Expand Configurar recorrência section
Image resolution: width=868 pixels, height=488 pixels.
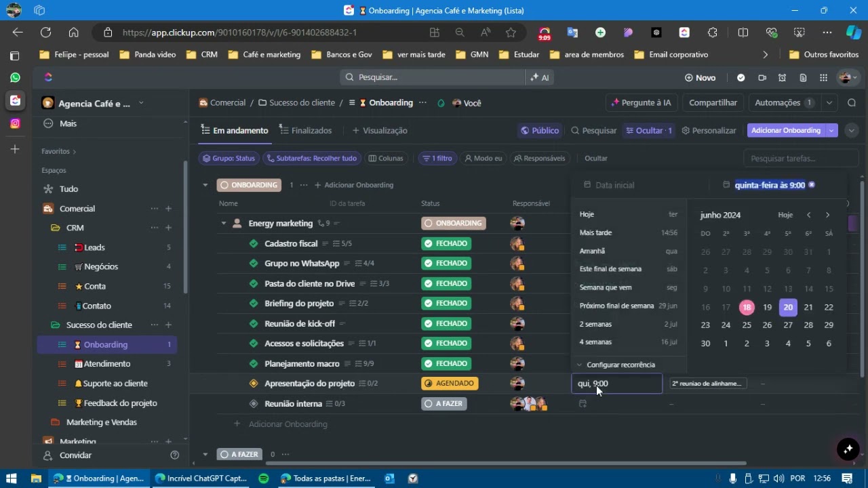[x=616, y=365]
